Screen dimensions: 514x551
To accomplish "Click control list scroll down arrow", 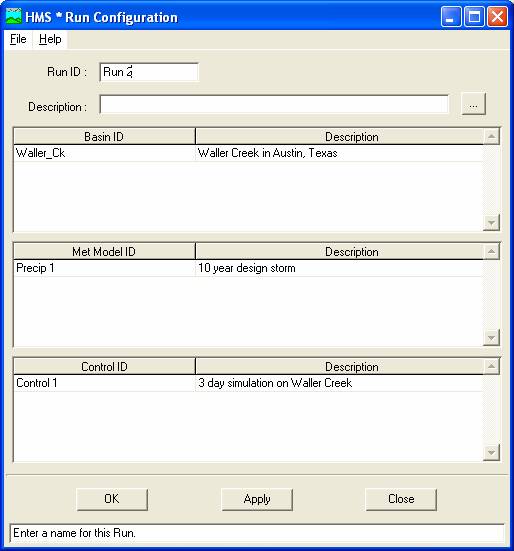I will click(492, 452).
